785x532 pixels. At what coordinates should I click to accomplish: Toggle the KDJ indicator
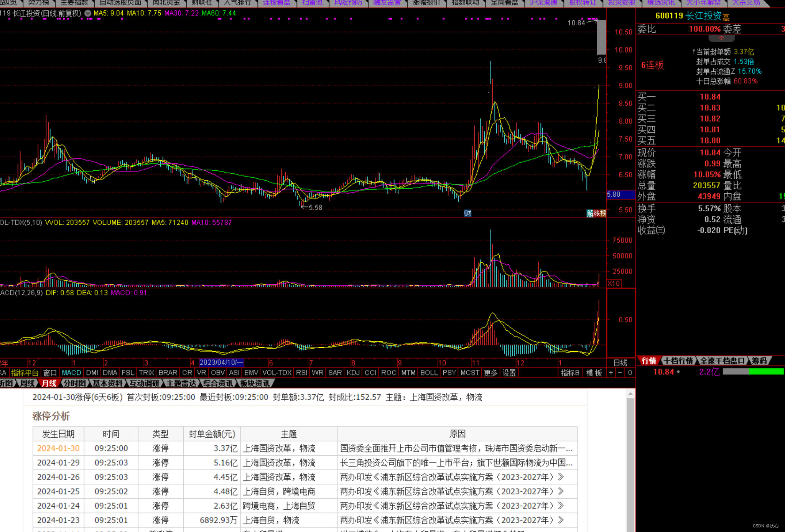click(352, 373)
